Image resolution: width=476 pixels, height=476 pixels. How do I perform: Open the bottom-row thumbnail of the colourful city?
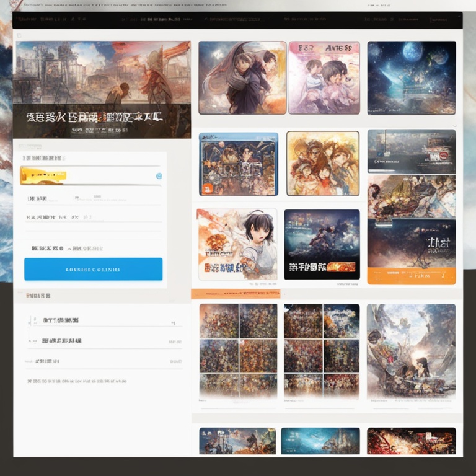(237, 441)
